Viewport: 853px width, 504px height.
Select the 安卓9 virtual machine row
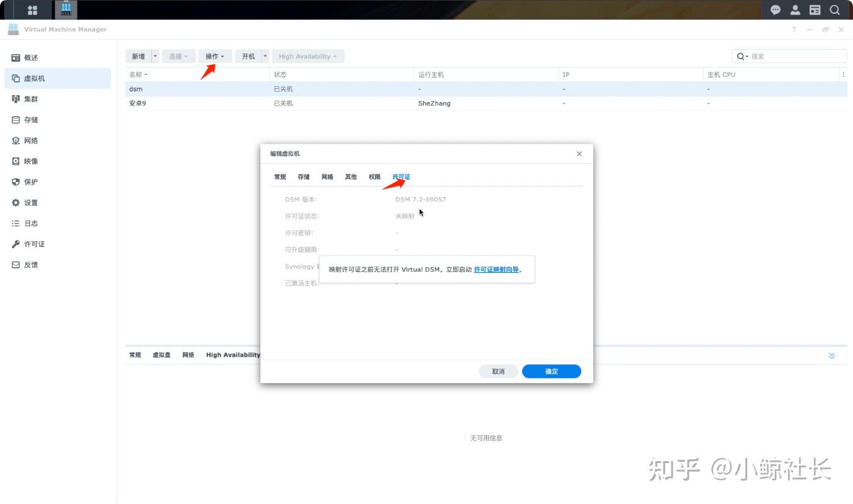click(x=137, y=103)
